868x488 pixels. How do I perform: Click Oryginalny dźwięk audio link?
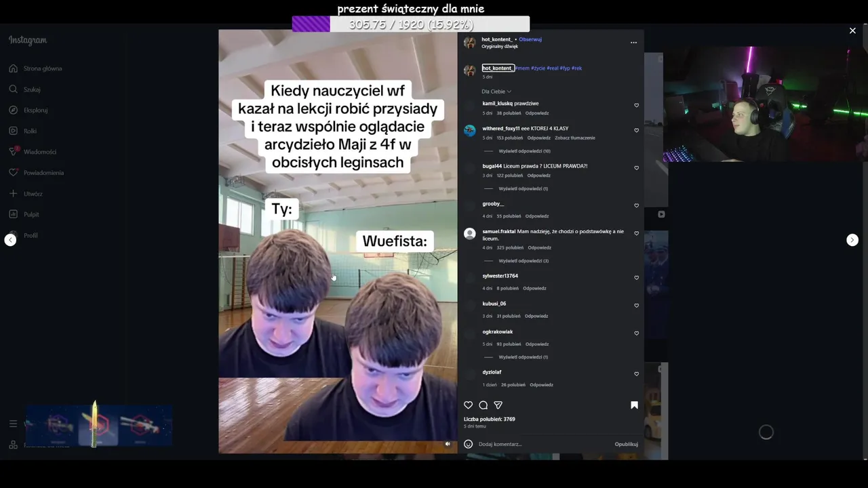(500, 46)
